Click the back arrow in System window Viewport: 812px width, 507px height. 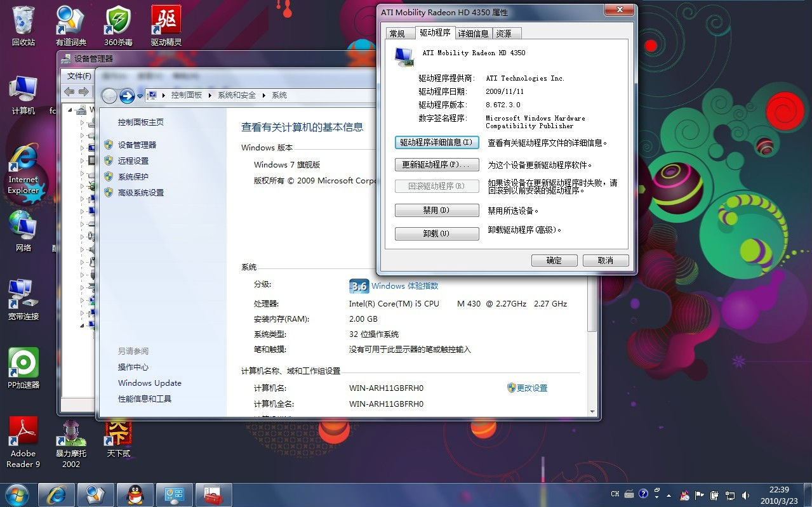pyautogui.click(x=109, y=96)
